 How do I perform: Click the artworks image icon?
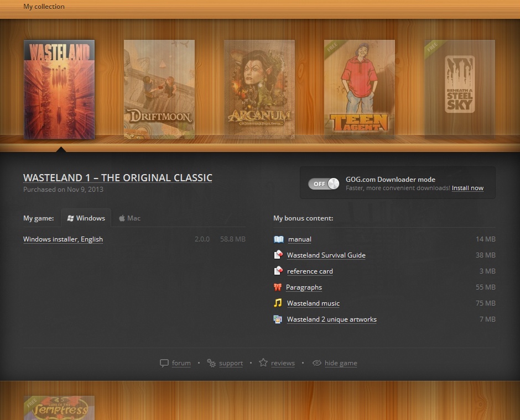(278, 319)
